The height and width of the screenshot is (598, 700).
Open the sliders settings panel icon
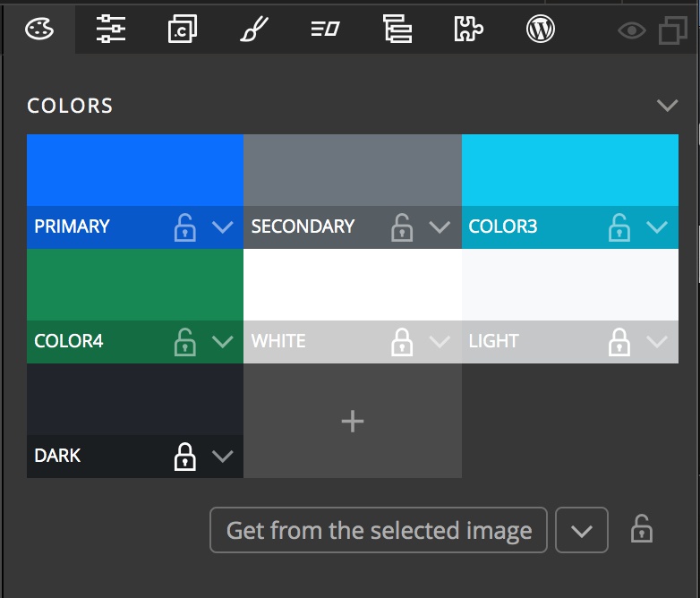point(111,29)
